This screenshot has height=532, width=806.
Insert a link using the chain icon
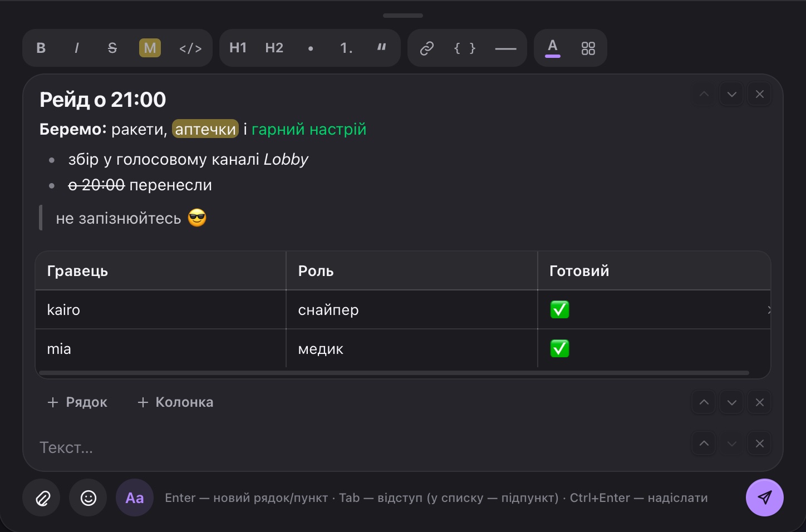(x=427, y=48)
